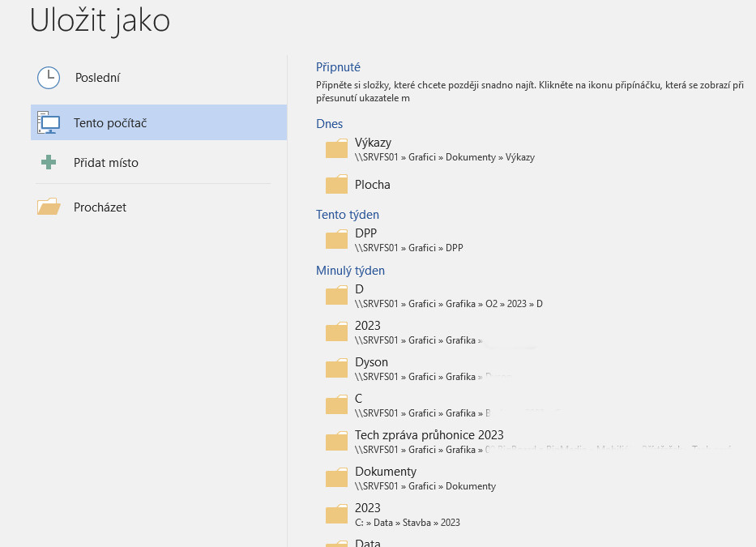Pick the folder named C

359,399
